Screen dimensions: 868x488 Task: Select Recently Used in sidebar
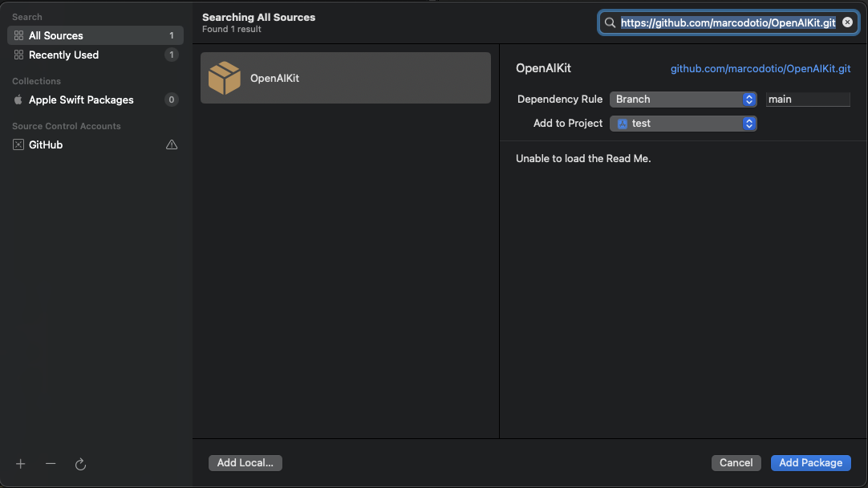tap(95, 55)
